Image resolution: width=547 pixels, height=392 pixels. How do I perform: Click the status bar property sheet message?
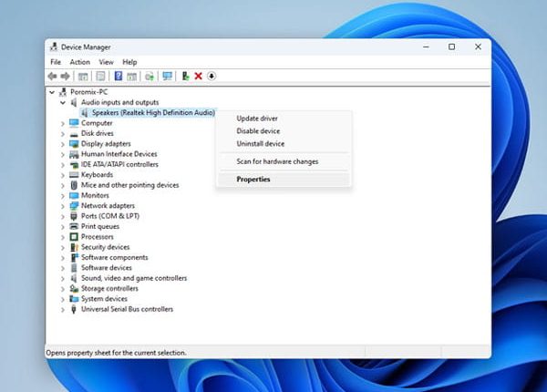pos(116,353)
